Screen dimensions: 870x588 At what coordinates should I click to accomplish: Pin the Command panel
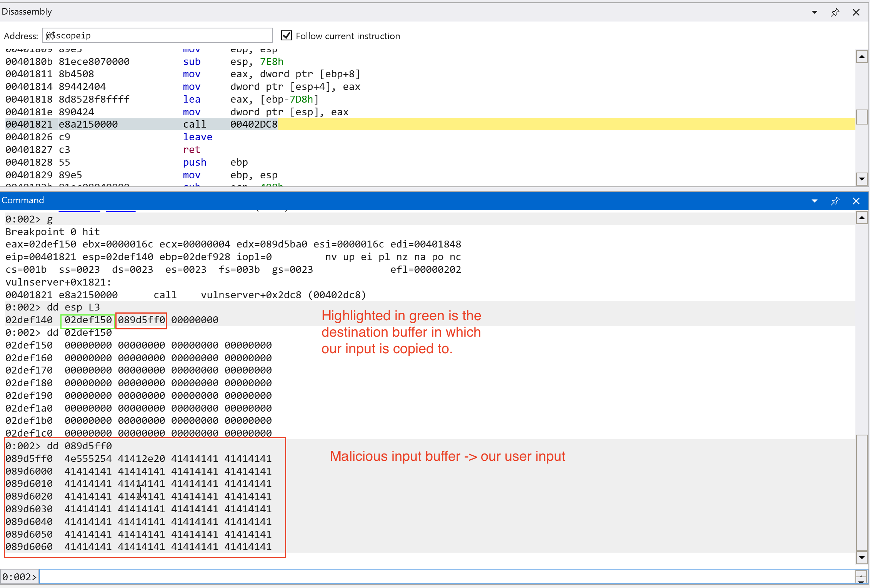tap(835, 201)
